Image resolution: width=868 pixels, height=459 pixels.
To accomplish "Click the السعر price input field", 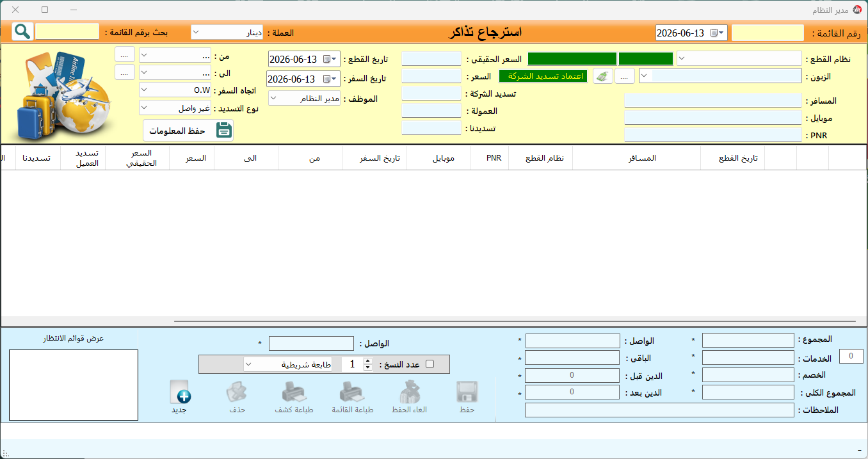I will point(431,76).
